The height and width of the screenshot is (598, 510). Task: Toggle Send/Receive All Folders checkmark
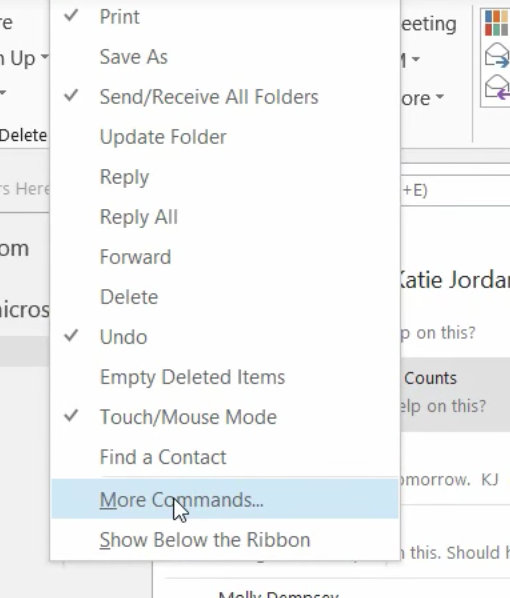225,96
